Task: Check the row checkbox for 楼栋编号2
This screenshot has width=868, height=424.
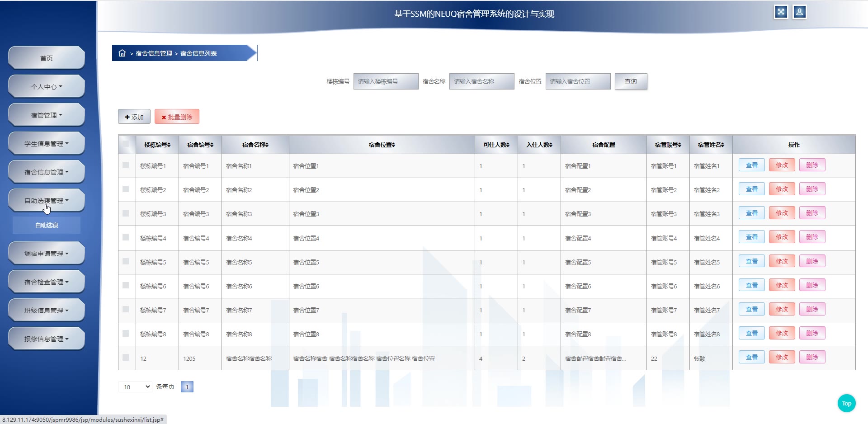Action: [x=126, y=189]
